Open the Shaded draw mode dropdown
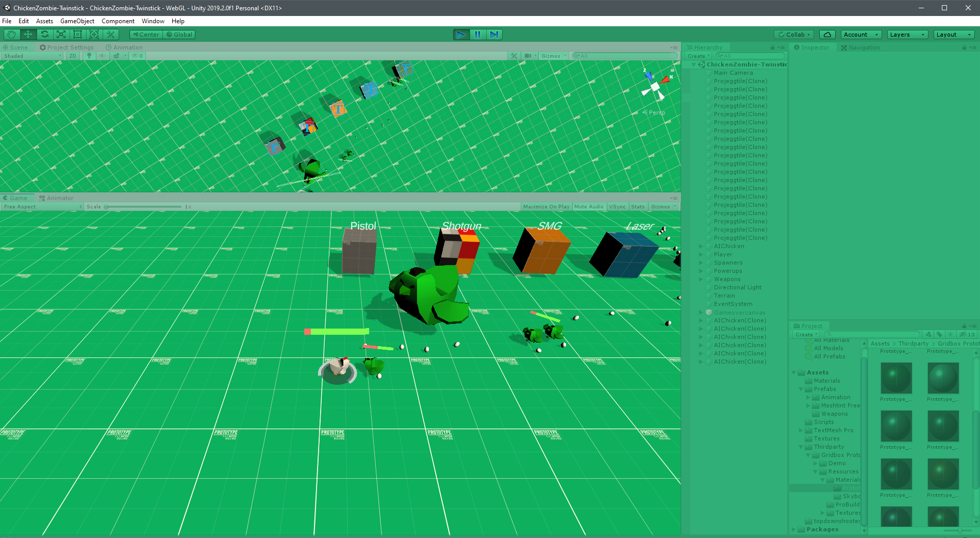Screen dimensions: 980x538 (x=32, y=56)
